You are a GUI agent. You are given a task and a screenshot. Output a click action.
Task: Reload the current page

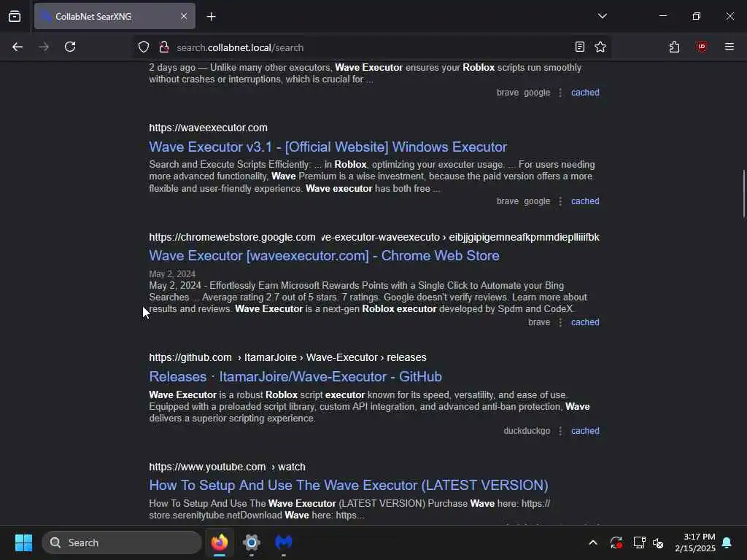click(70, 47)
